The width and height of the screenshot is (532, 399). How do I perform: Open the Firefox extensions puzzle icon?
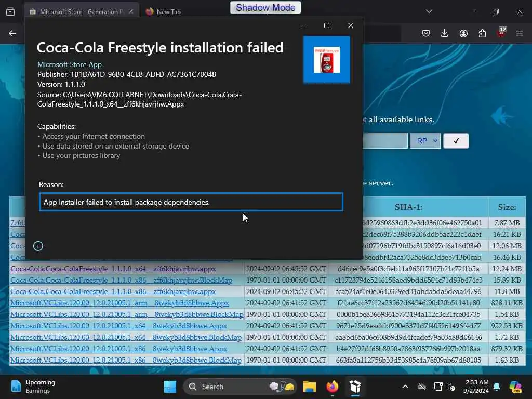click(482, 33)
